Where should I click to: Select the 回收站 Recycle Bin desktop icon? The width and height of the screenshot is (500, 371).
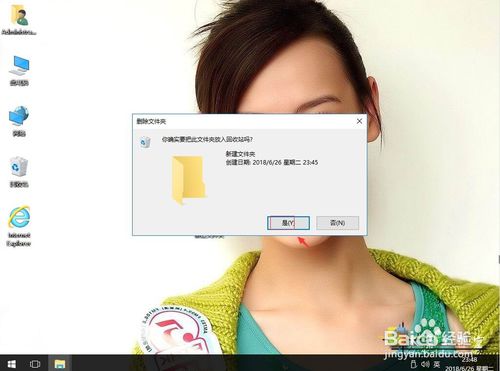click(19, 172)
